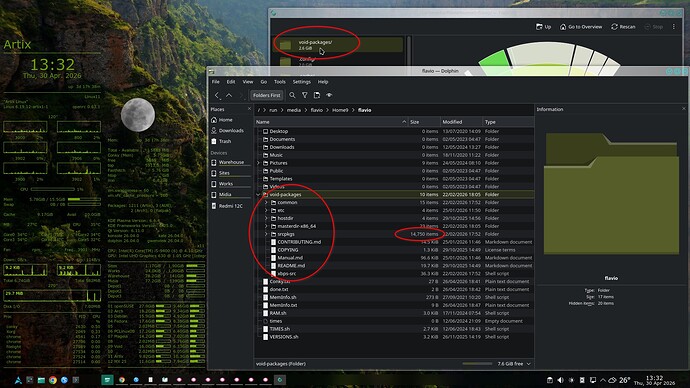Close the Places panel

tap(250, 109)
